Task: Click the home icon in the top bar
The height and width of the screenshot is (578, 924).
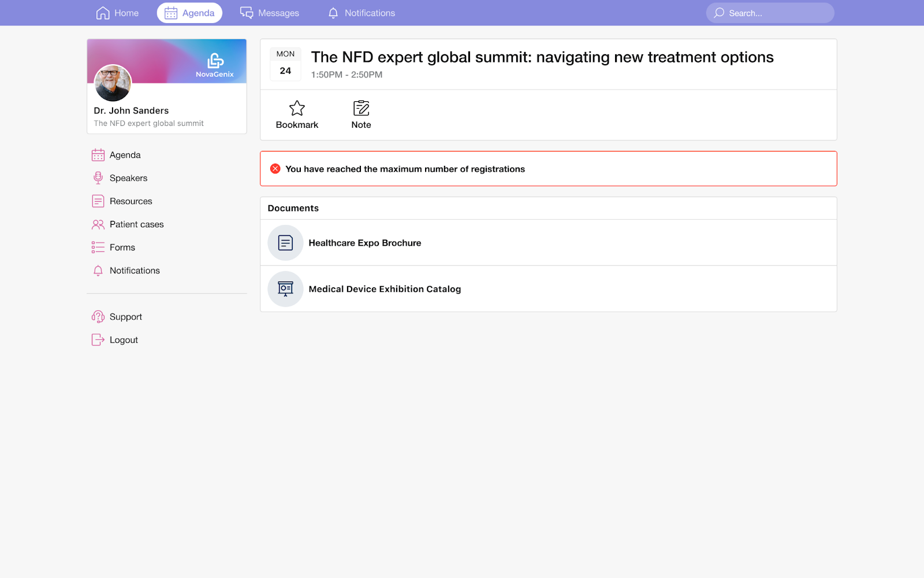Action: coord(103,13)
